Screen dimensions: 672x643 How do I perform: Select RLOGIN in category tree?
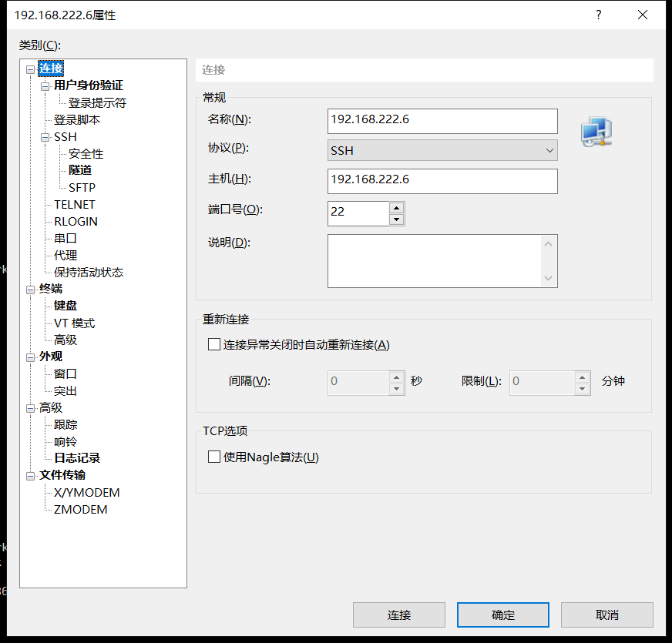pos(76,222)
